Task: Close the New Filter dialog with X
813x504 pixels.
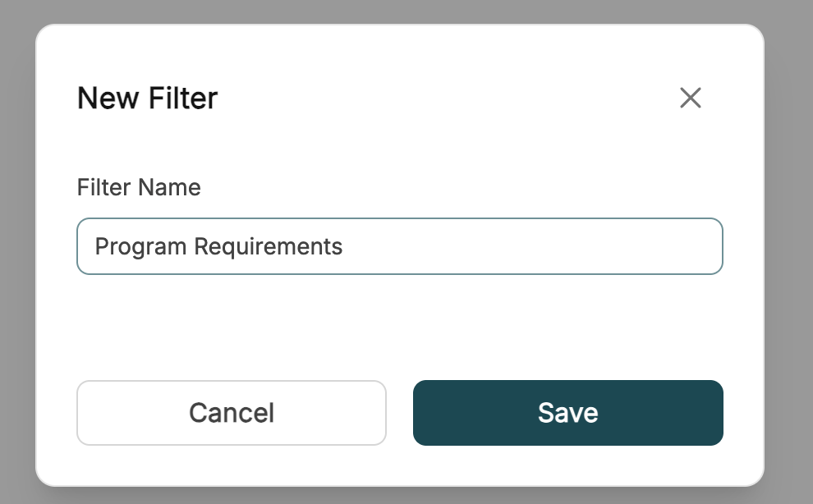Action: (690, 98)
